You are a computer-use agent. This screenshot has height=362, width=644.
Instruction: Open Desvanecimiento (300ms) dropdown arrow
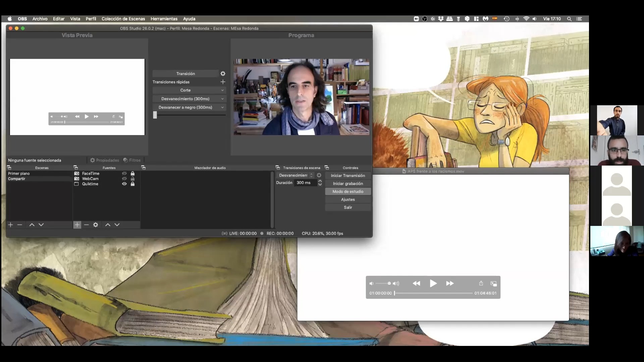(x=222, y=99)
